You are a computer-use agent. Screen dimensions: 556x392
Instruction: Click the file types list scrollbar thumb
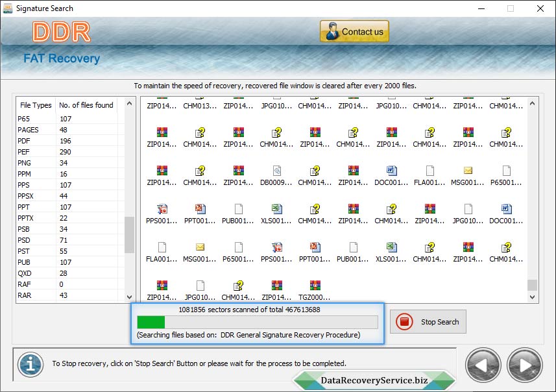click(x=129, y=234)
